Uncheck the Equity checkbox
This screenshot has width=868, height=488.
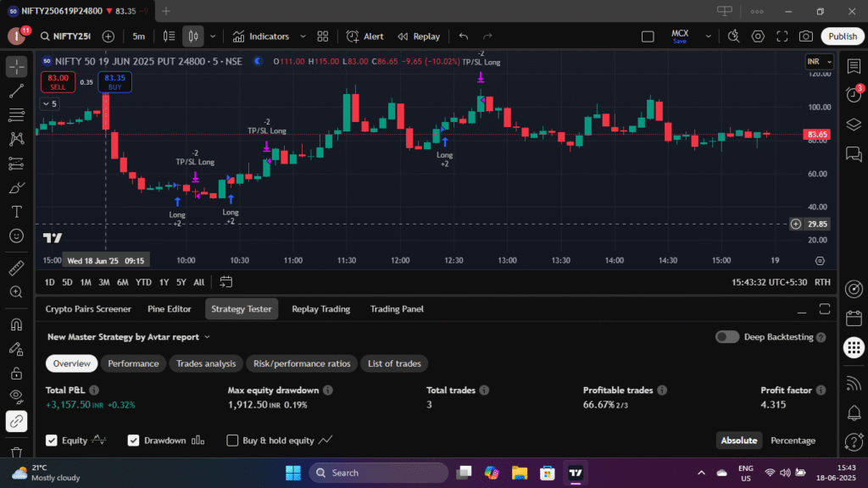coord(52,441)
